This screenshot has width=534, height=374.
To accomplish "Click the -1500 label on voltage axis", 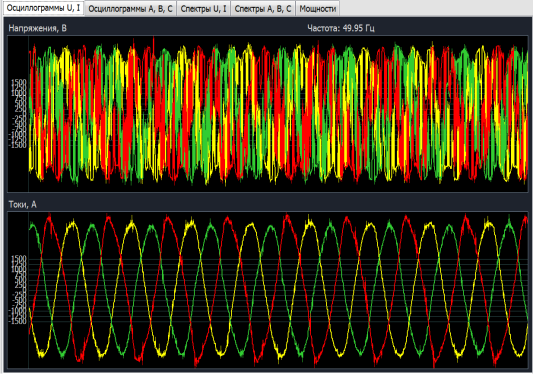I will pyautogui.click(x=18, y=145).
